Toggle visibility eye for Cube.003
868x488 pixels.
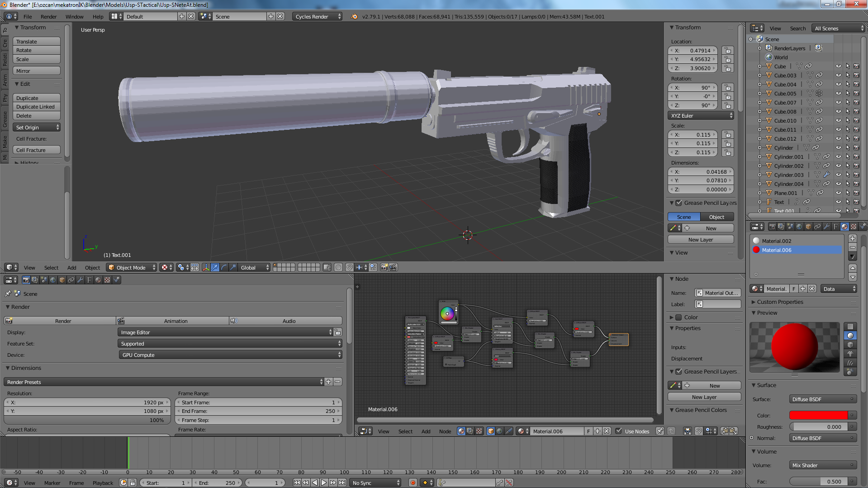838,76
